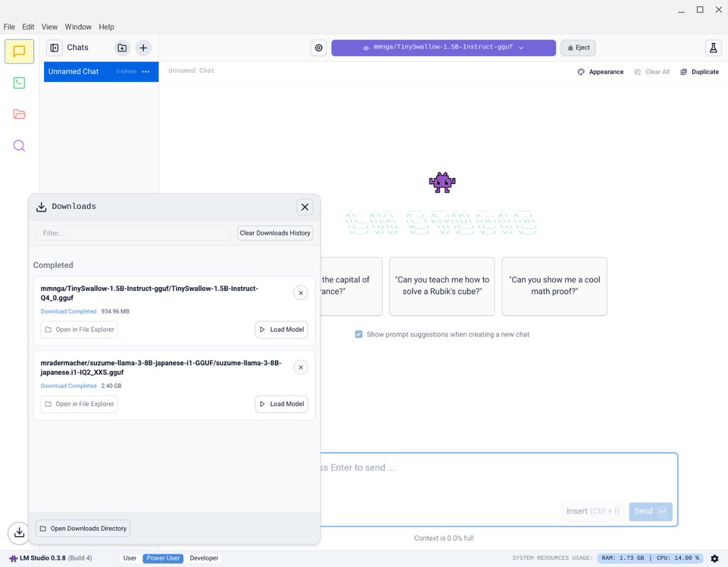Eject the loaded model
This screenshot has height=567, width=728.
[x=578, y=48]
